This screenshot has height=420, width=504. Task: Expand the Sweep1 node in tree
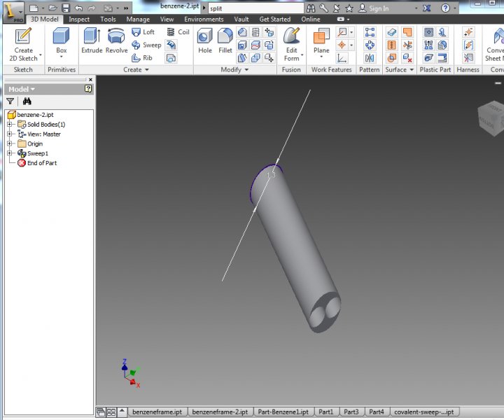pyautogui.click(x=10, y=153)
